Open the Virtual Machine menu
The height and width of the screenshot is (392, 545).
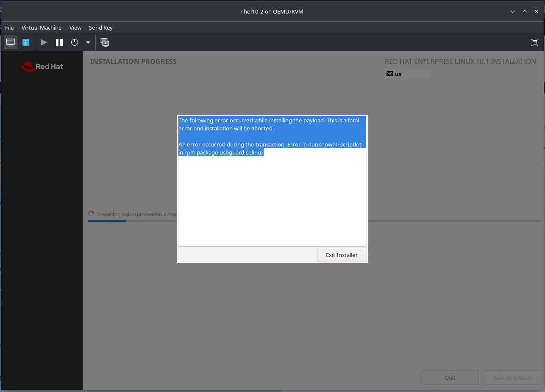[x=42, y=28]
